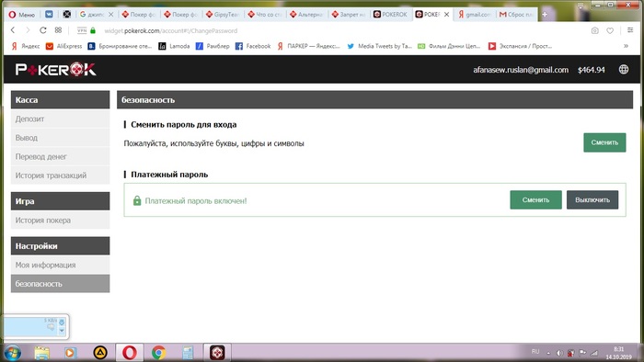Open the taskbar clock showing 8:31
This screenshot has width=644, height=362.
coord(618,353)
